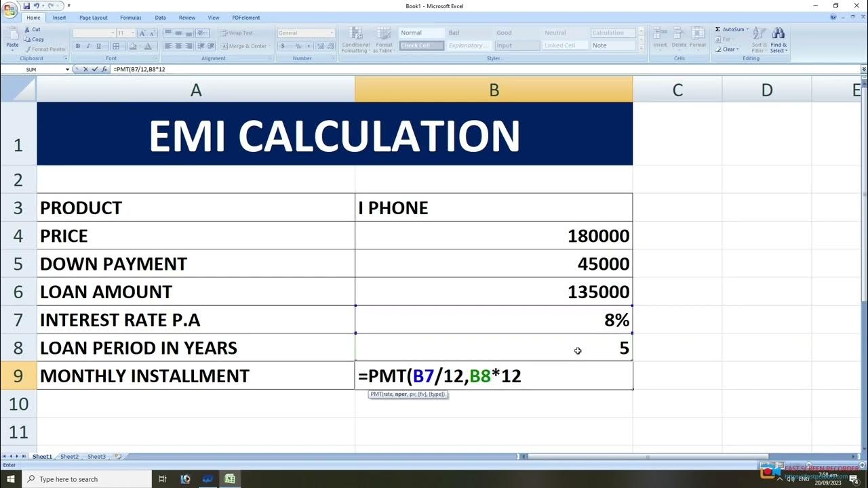Open the General number format dropdown
The width and height of the screenshot is (868, 488).
[x=332, y=33]
